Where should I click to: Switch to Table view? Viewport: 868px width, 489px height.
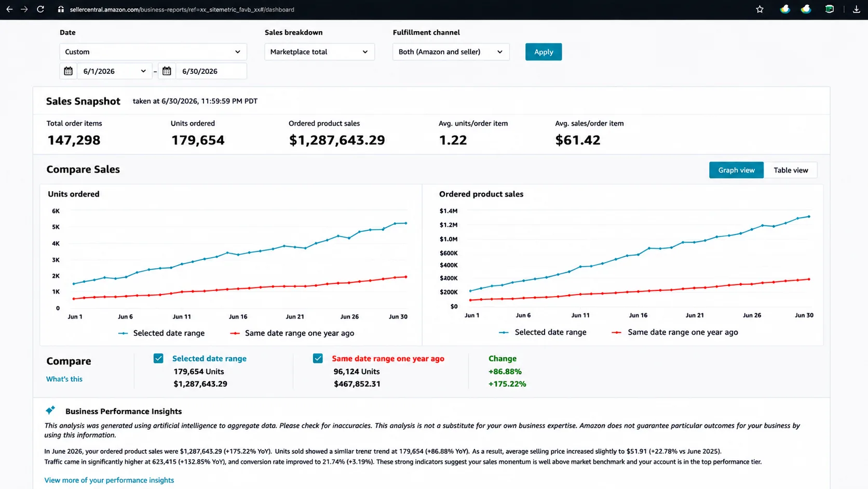pyautogui.click(x=791, y=170)
